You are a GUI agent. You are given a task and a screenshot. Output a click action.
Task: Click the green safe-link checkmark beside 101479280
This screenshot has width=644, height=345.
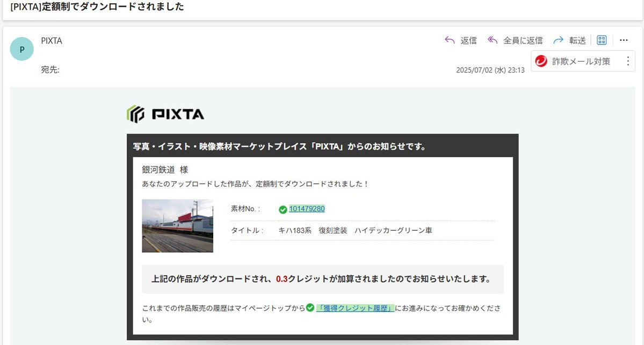pos(283,210)
